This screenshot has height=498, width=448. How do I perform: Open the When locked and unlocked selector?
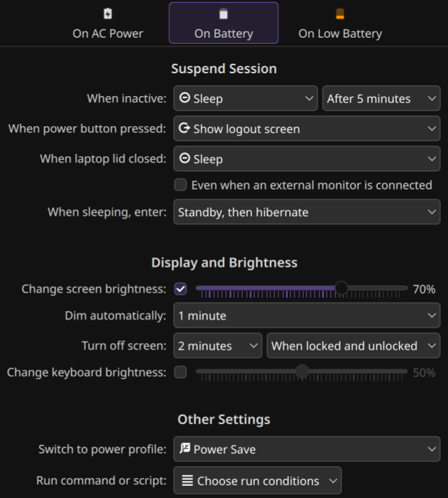(x=353, y=346)
